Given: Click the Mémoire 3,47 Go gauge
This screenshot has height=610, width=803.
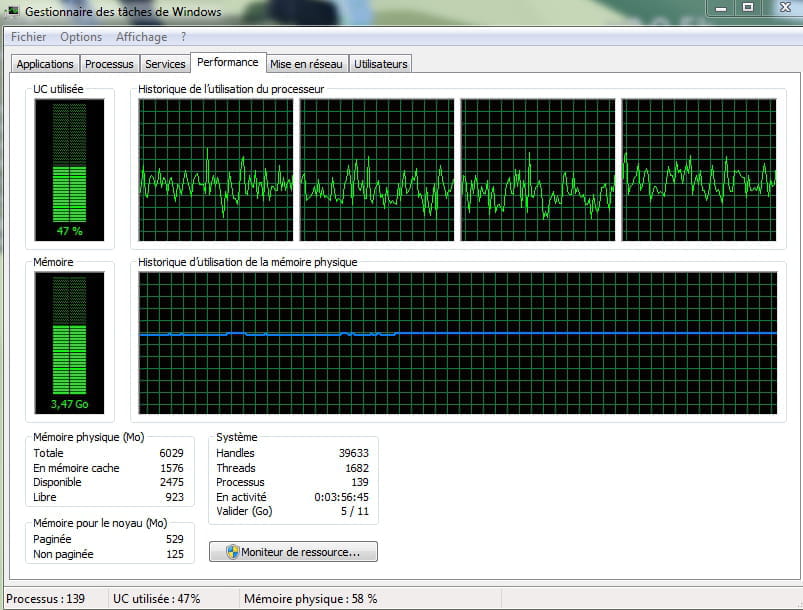Looking at the screenshot, I should point(69,343).
